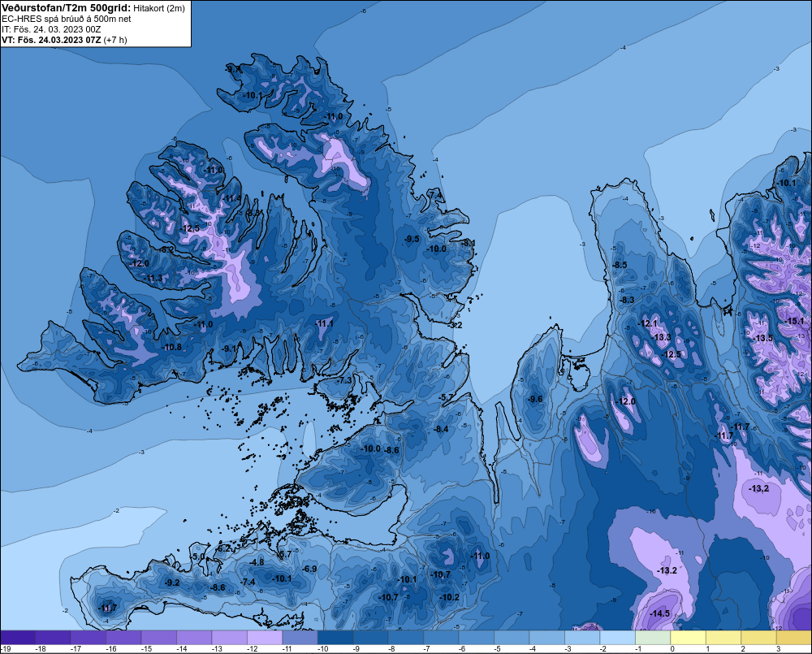Click the '-15.1' temperature value

(794, 321)
